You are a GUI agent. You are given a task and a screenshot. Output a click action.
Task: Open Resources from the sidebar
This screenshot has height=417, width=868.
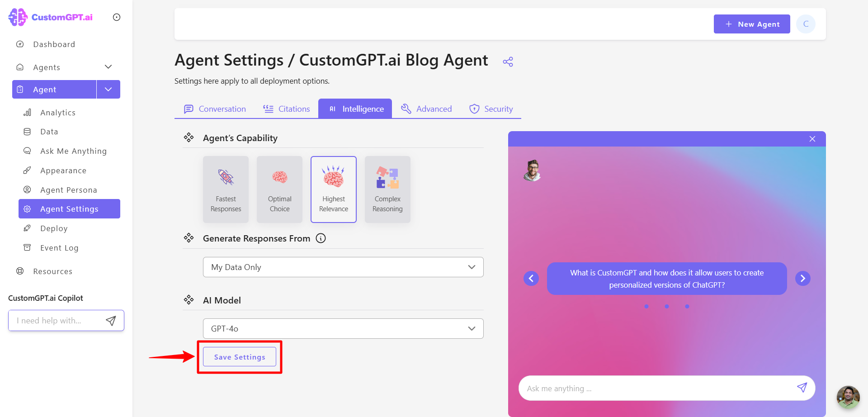tap(52, 271)
